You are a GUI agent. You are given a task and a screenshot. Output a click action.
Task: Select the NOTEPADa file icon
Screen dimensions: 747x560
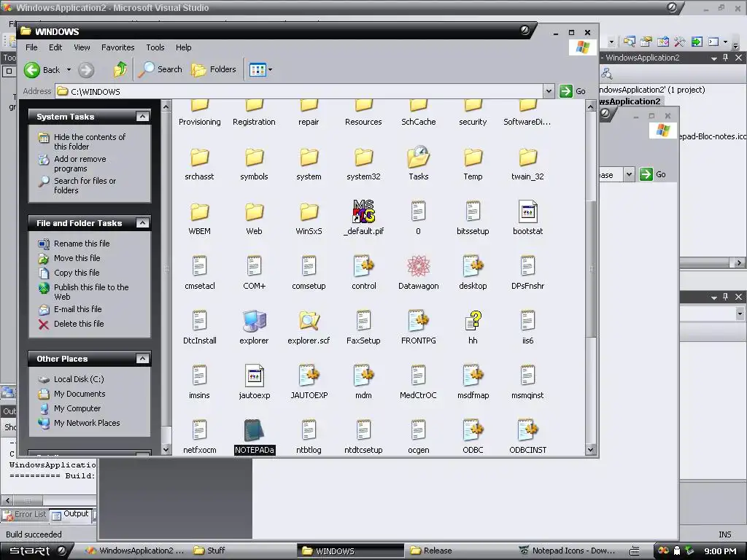(x=254, y=430)
